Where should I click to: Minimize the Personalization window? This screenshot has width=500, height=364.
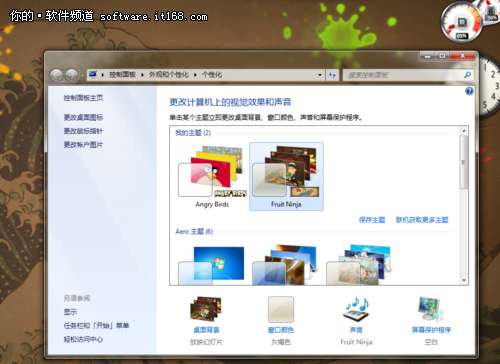[x=427, y=56]
